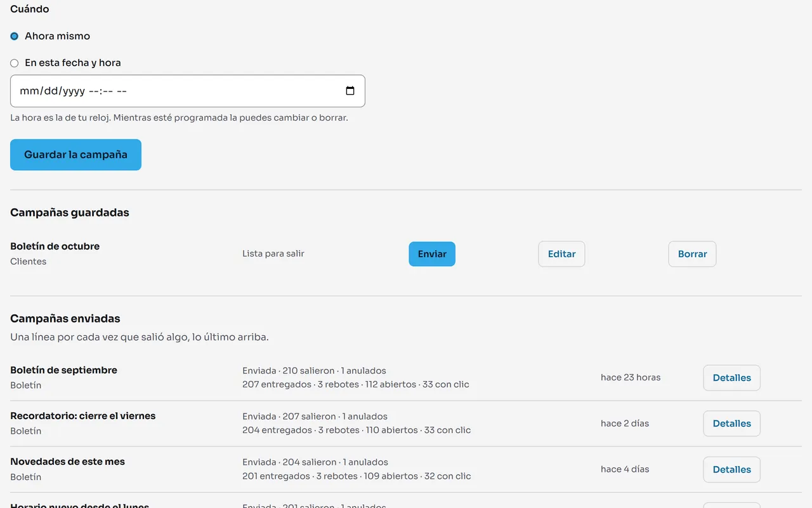Image resolution: width=812 pixels, height=508 pixels.
Task: Click the "Lista para salir" status text
Action: coord(273,253)
